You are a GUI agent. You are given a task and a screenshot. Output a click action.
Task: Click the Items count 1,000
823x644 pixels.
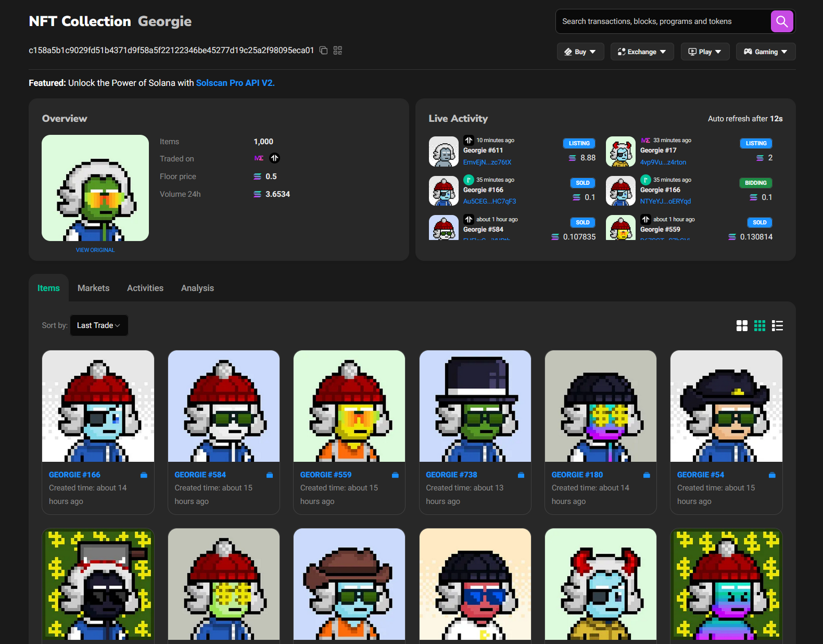point(263,142)
